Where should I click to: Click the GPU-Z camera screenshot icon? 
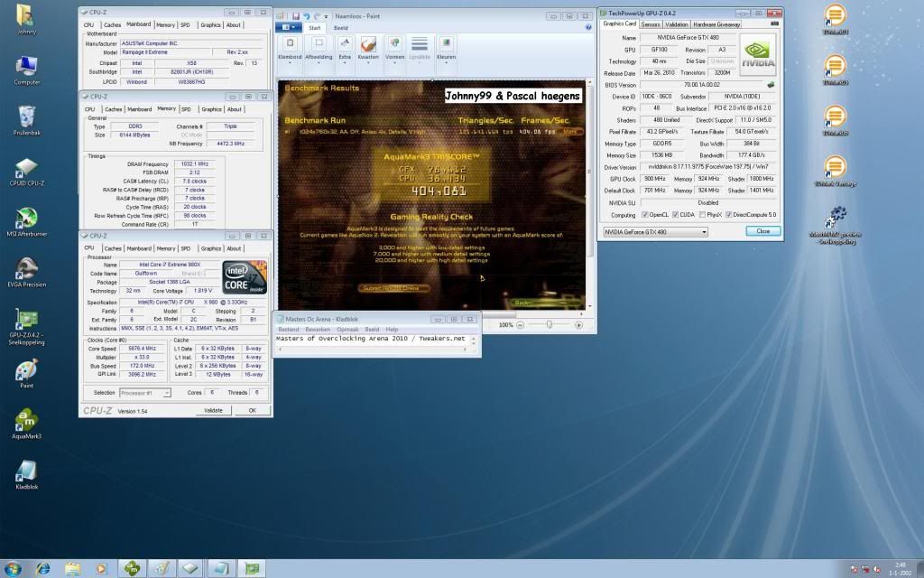pyautogui.click(x=774, y=23)
